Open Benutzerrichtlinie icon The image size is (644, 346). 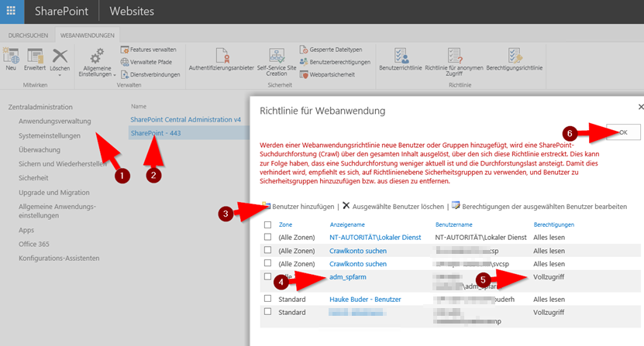click(x=401, y=56)
